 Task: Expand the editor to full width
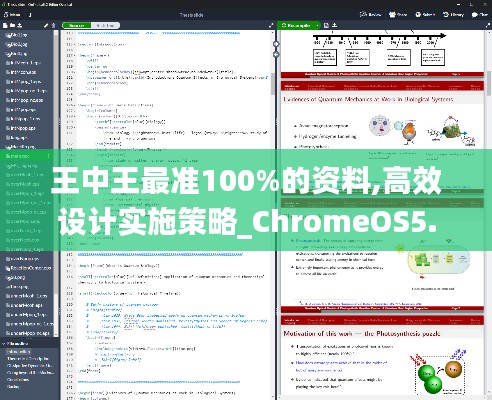tap(271, 25)
